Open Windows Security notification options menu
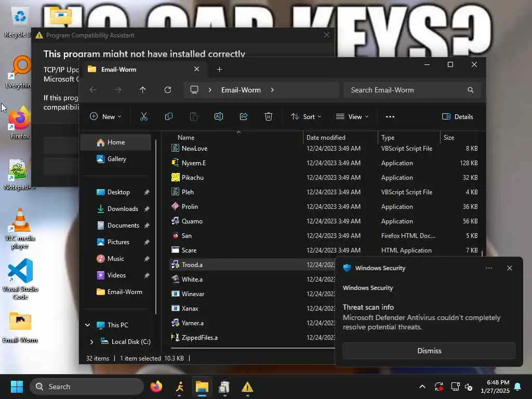The height and width of the screenshot is (399, 532). (489, 268)
